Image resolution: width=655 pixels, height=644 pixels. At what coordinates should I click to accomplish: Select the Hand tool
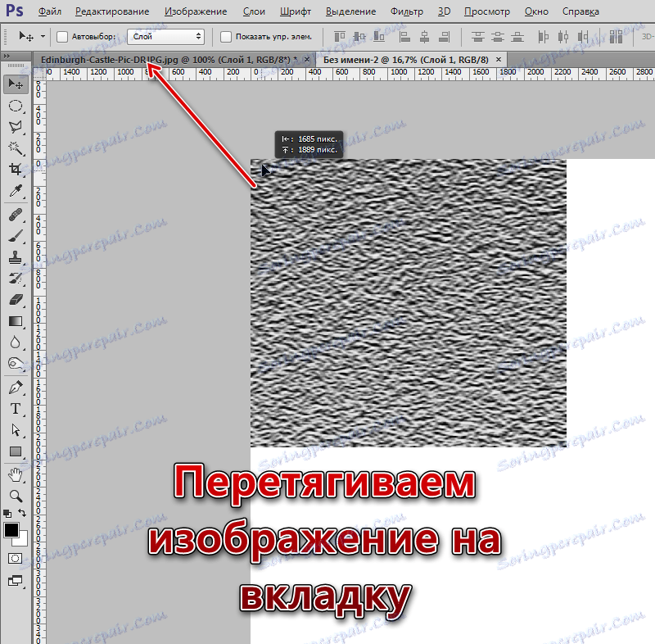pyautogui.click(x=16, y=475)
